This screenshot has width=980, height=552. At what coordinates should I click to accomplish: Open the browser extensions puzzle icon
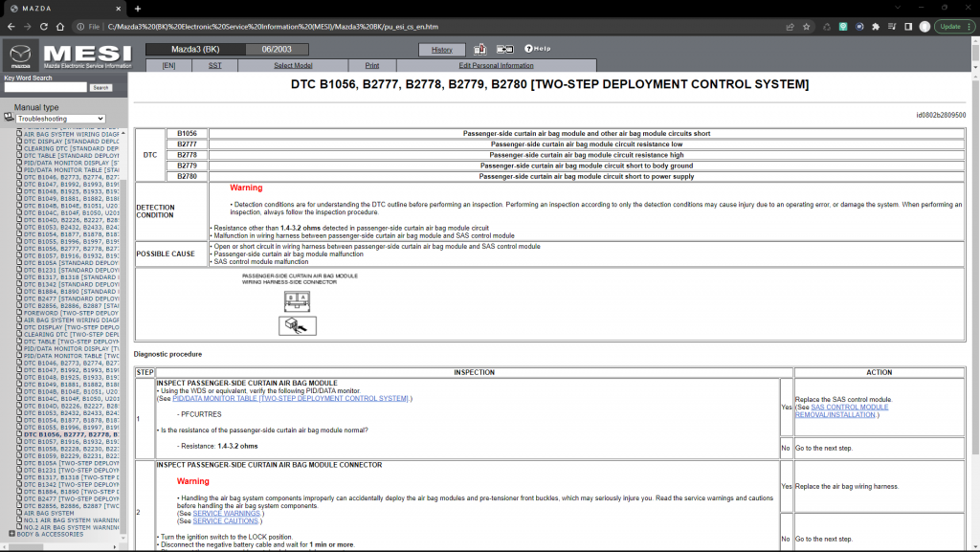point(878,27)
